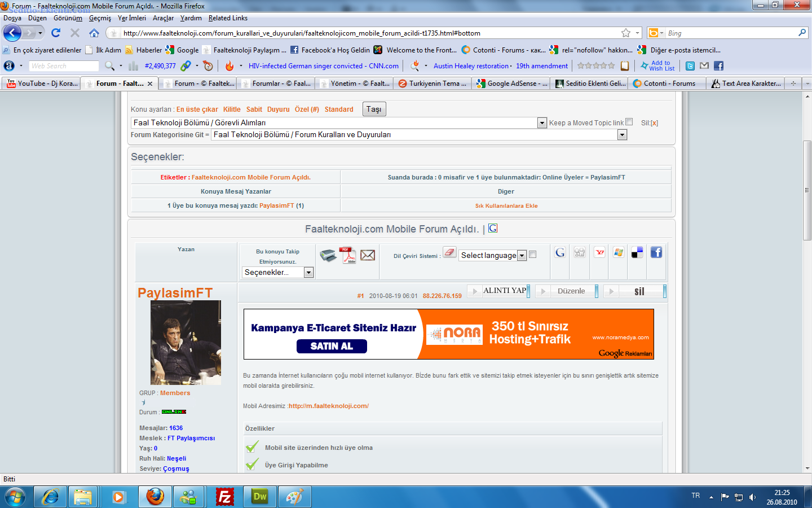Viewport: 812px width, 508px height.
Task: Open the m.faalteknoloji.com mobile link
Action: tap(329, 406)
